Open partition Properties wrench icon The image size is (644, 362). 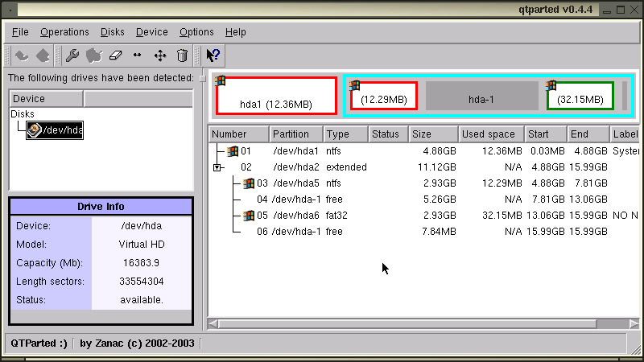click(x=72, y=56)
